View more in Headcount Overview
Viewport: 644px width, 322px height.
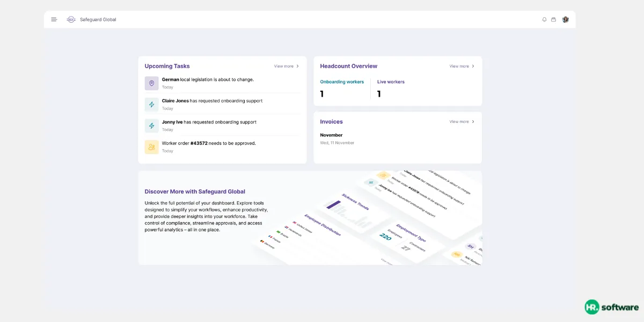tap(459, 67)
